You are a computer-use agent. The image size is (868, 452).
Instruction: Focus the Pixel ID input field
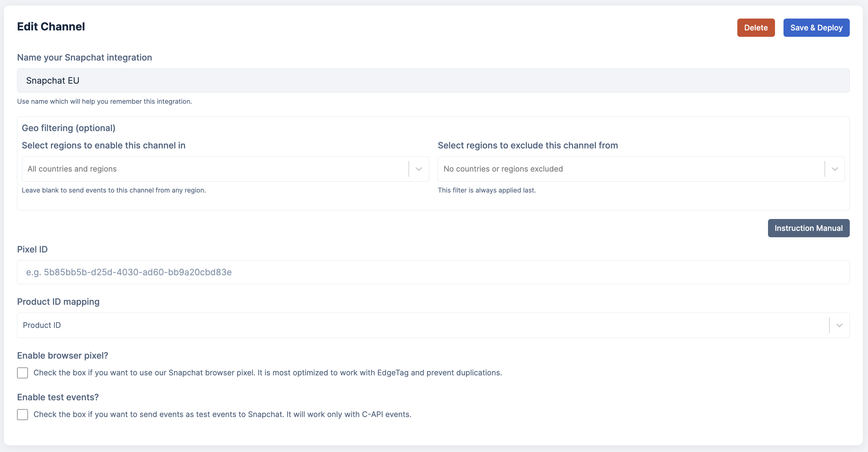433,272
